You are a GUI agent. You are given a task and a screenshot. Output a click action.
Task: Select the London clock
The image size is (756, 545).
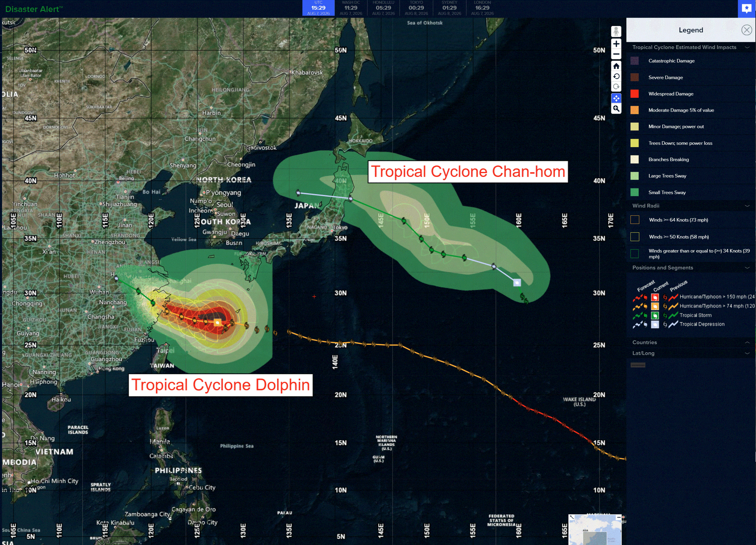point(482,8)
